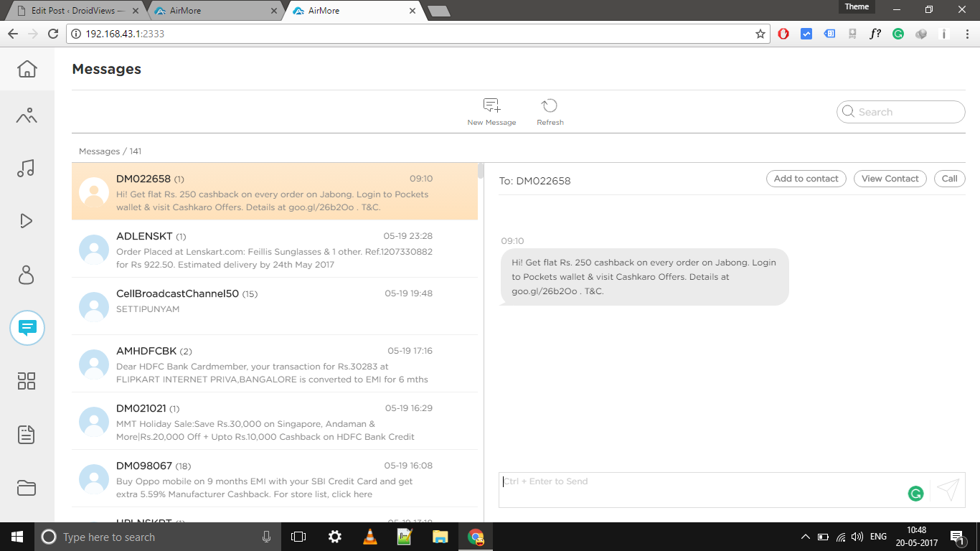Open the Files folder section in the sidebar
Viewport: 980px width, 551px height.
pos(27,488)
